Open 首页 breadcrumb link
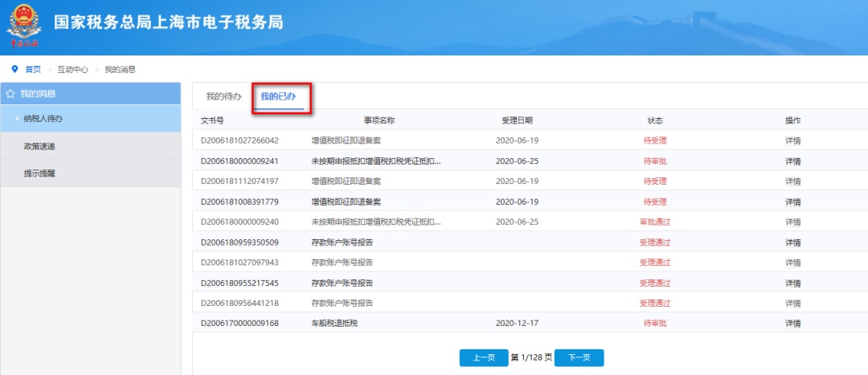The width and height of the screenshot is (868, 375). click(x=33, y=70)
